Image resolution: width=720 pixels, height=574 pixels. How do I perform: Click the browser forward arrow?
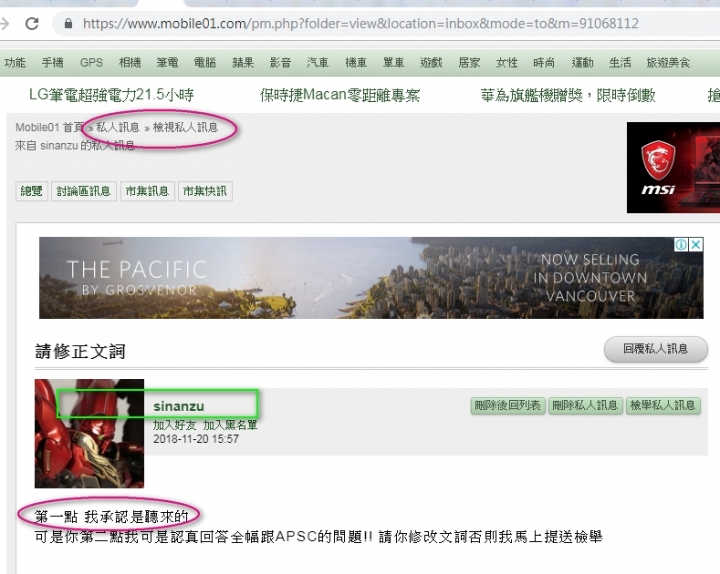[4, 23]
